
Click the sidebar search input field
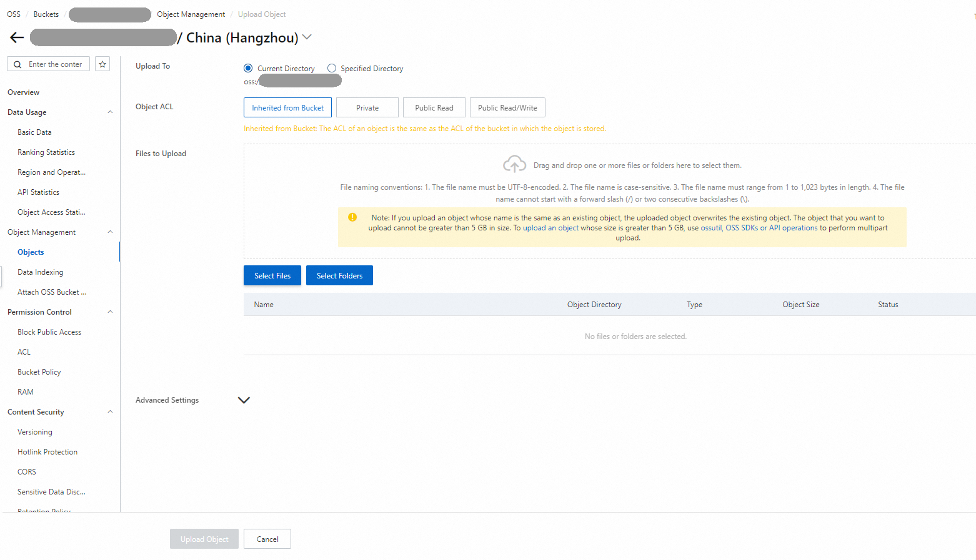point(49,64)
